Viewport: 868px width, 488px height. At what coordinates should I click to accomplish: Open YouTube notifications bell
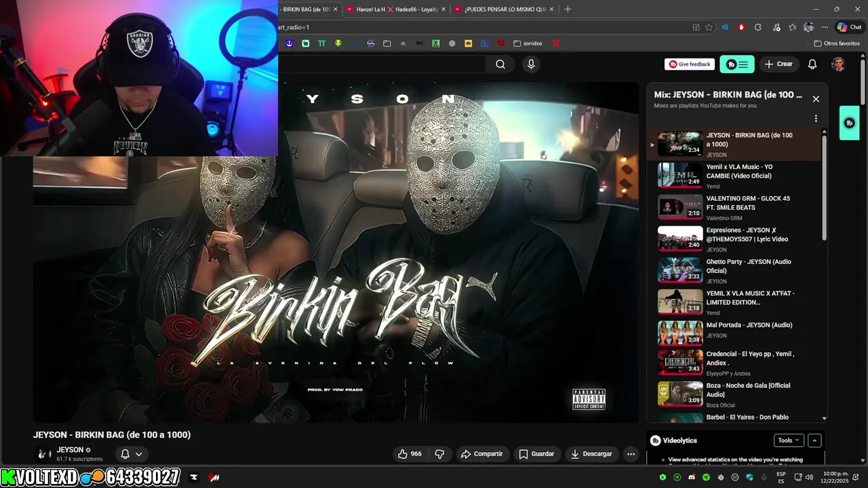pyautogui.click(x=812, y=64)
